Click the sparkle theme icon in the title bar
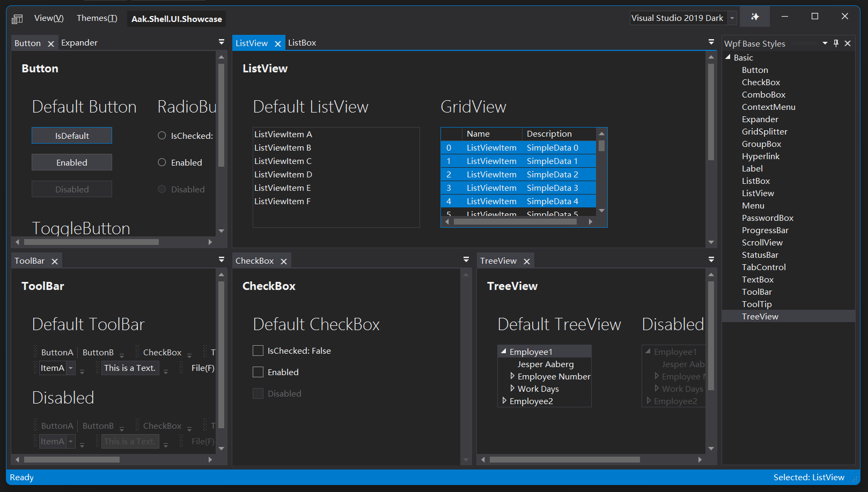This screenshot has height=492, width=868. click(754, 16)
